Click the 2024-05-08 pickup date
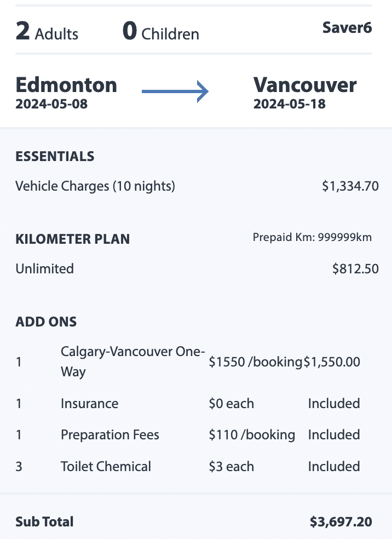 pyautogui.click(x=51, y=104)
